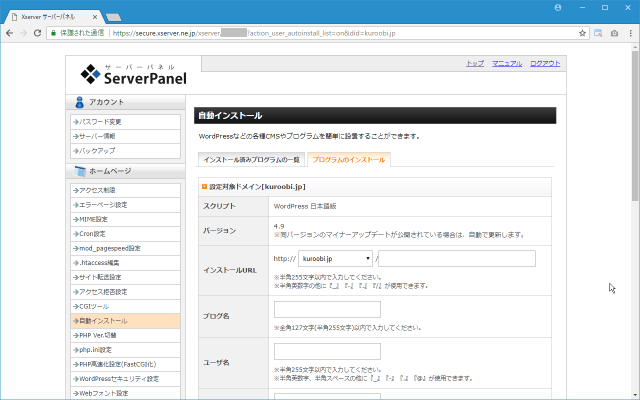Open the マニュアル link
The image size is (640, 400).
[507, 63]
